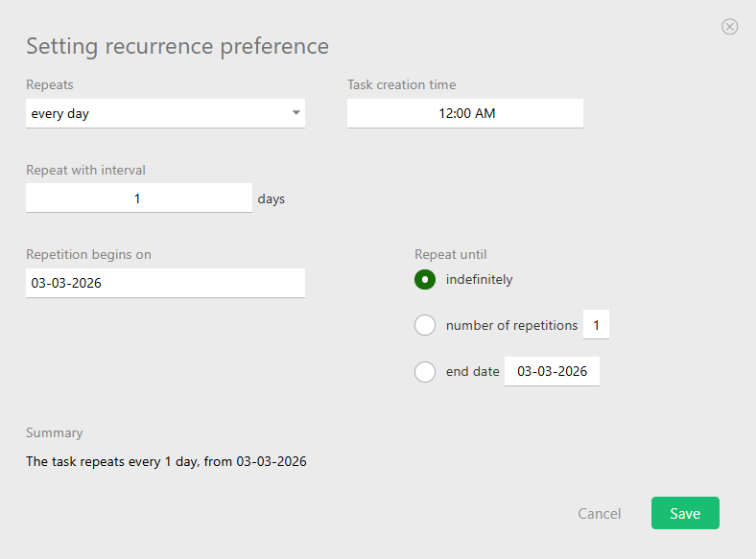Click the 'Repeat until' section heading
756x559 pixels.
coord(451,254)
